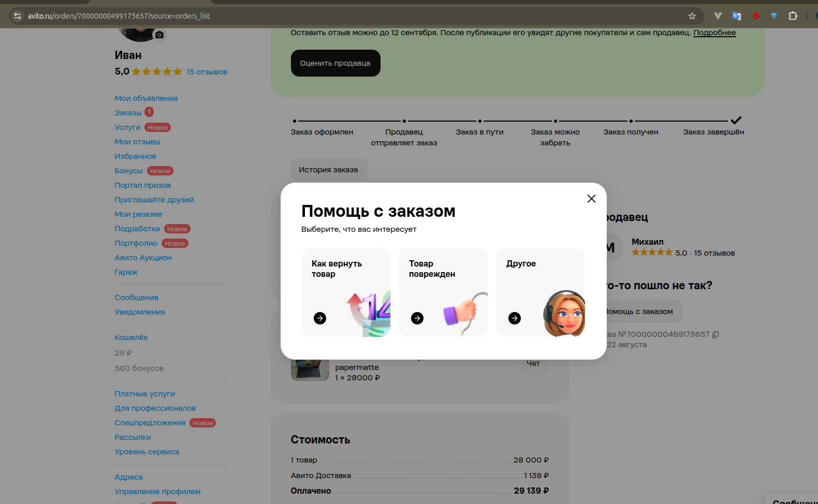This screenshot has width=818, height=504.
Task: Open "Бонусы" sidebar link
Action: point(128,171)
